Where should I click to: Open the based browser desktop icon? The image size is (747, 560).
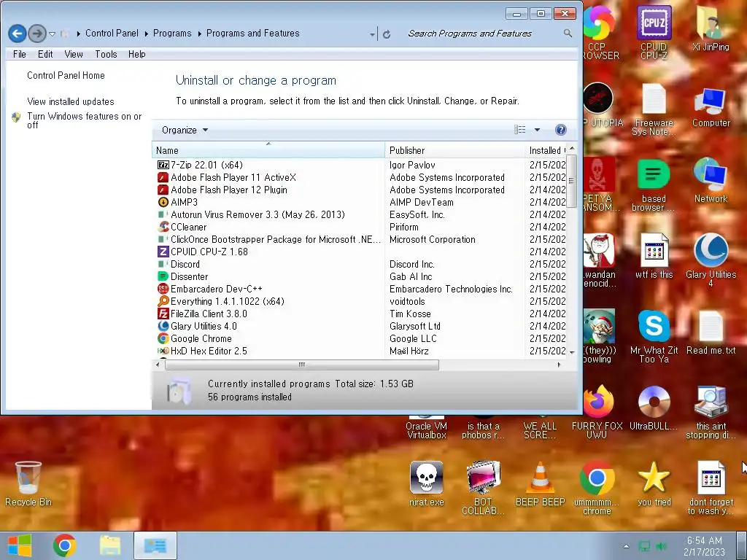coord(654,186)
